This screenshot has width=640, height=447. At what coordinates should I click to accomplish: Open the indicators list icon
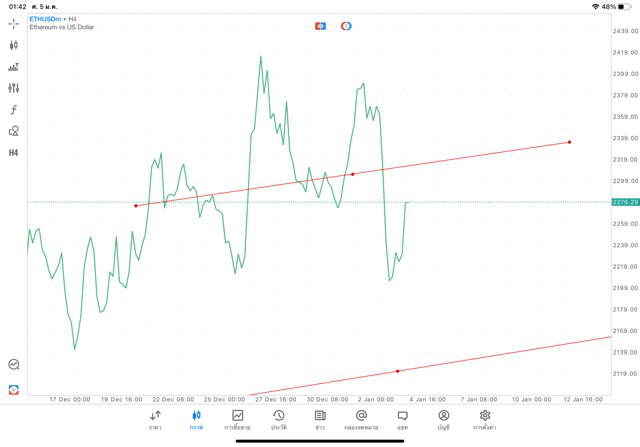point(14,67)
